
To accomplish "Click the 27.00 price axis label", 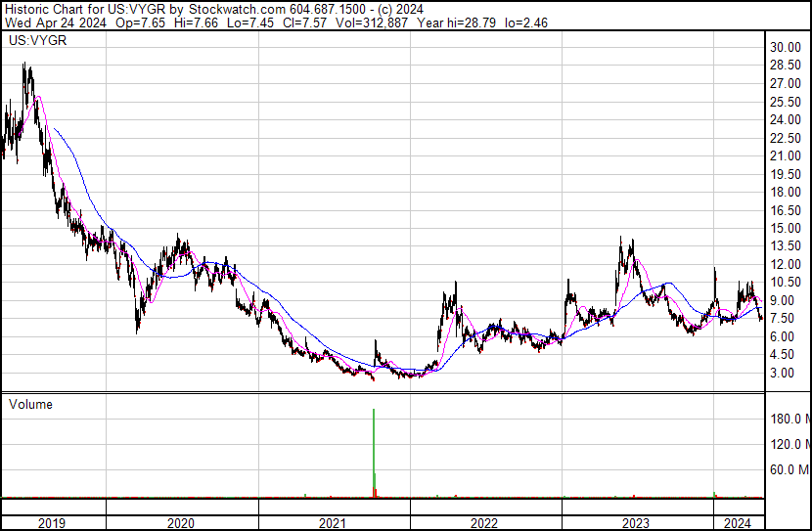I will [786, 83].
